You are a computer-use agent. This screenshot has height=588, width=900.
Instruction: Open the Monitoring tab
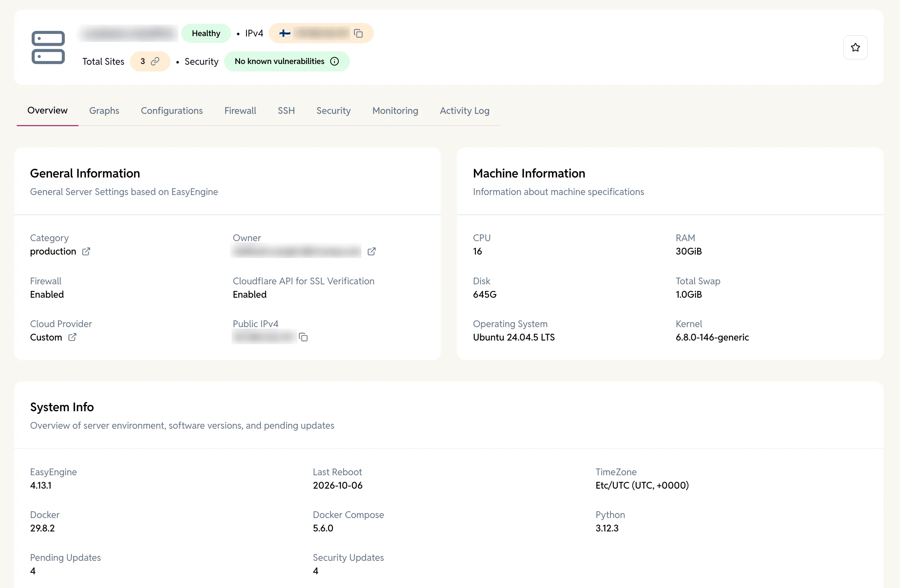[395, 111]
